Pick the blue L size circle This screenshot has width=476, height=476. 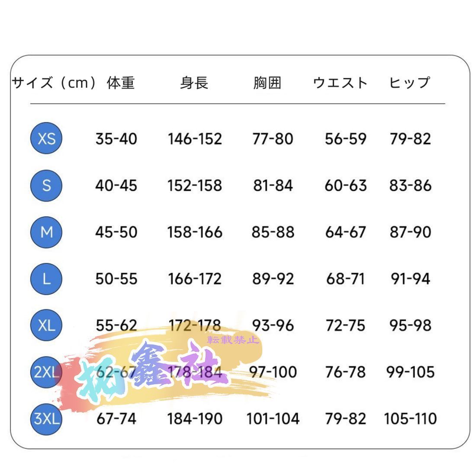(46, 279)
